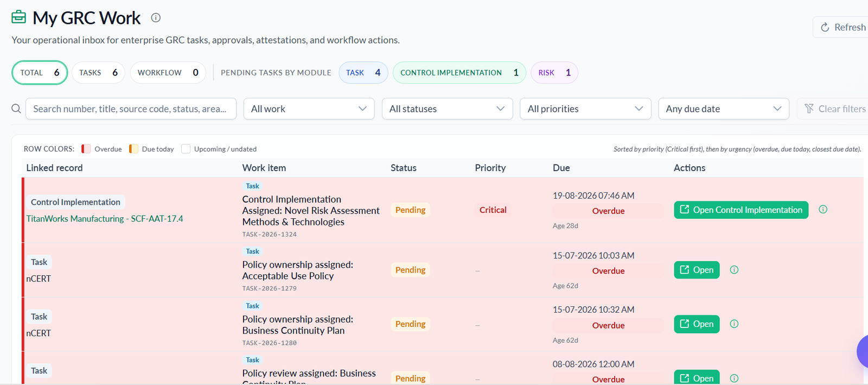Image resolution: width=868 pixels, height=385 pixels.
Task: Click the briefcase icon next to page title
Action: (x=19, y=17)
